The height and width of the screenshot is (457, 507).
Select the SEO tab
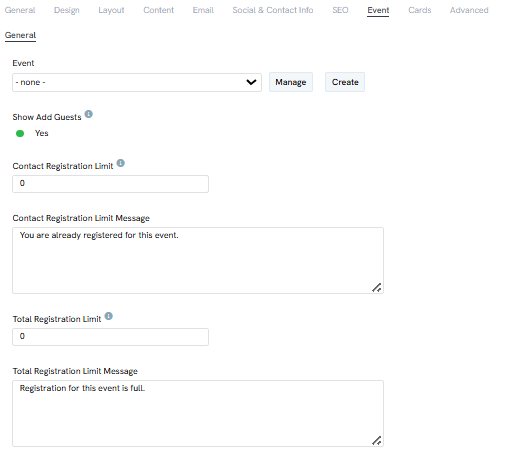pyautogui.click(x=340, y=10)
